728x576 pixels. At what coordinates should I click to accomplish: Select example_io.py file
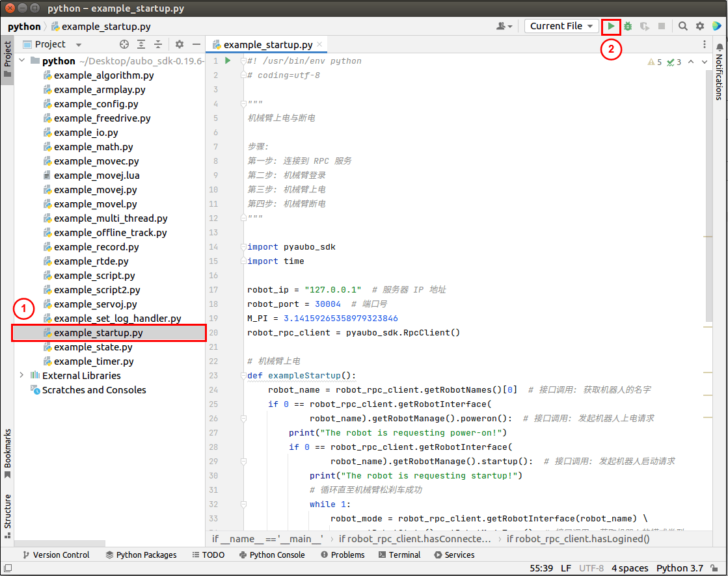point(86,133)
